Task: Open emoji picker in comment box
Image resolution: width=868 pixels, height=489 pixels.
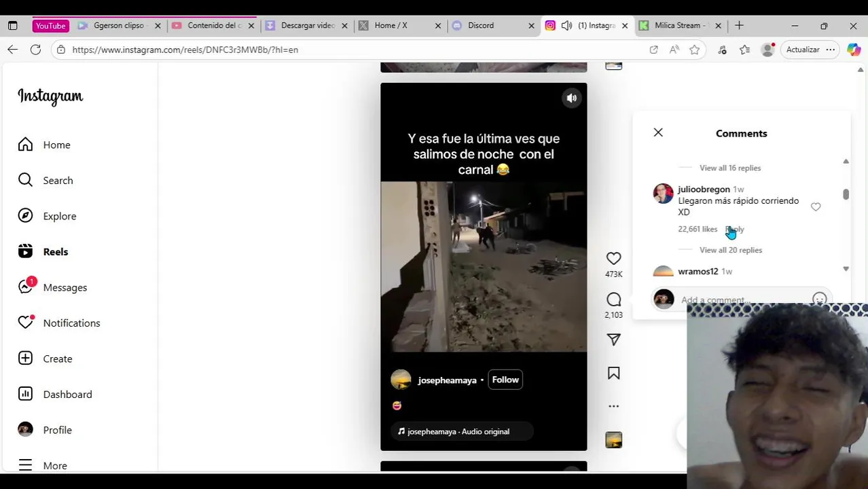Action: (819, 300)
